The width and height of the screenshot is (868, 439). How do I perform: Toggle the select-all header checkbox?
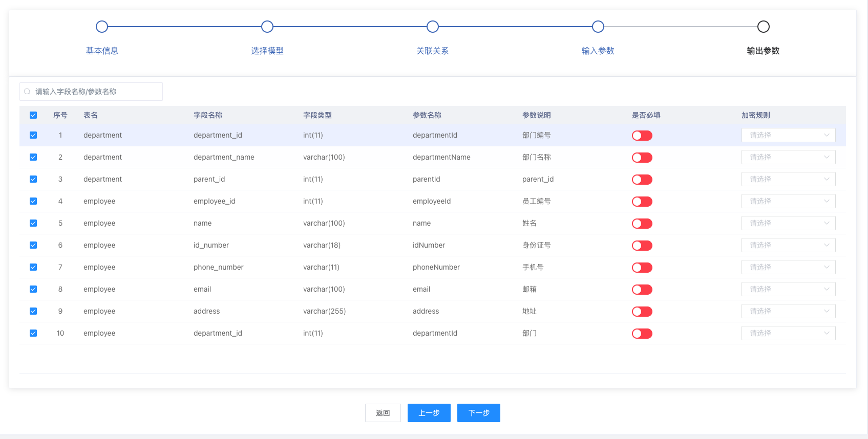[33, 115]
